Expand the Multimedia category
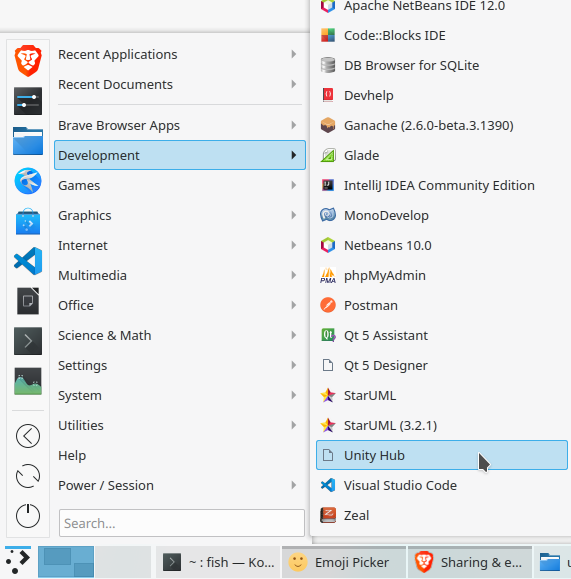 [180, 275]
